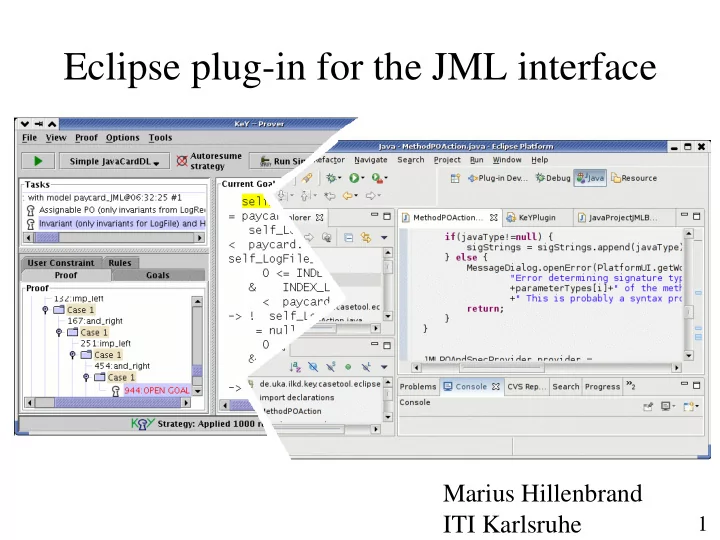Image resolution: width=720 pixels, height=540 pixels.
Task: Open the Window menu in Eclipse
Action: 507,160
